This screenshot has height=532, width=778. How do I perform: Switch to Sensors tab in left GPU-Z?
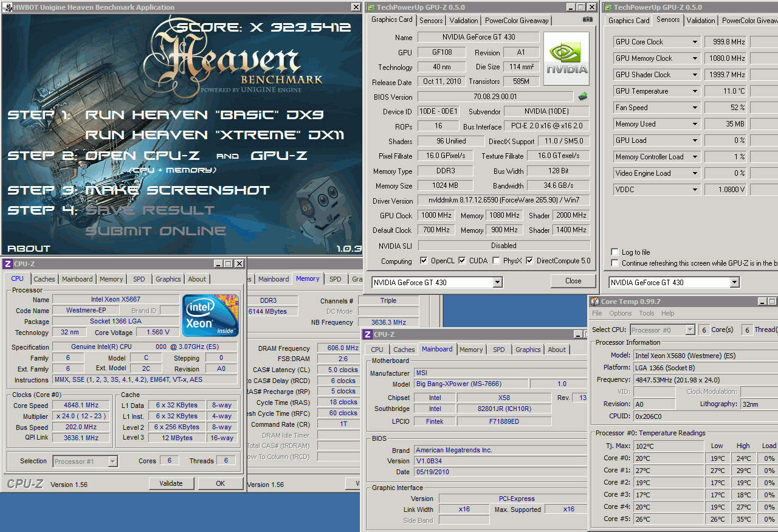click(x=431, y=20)
